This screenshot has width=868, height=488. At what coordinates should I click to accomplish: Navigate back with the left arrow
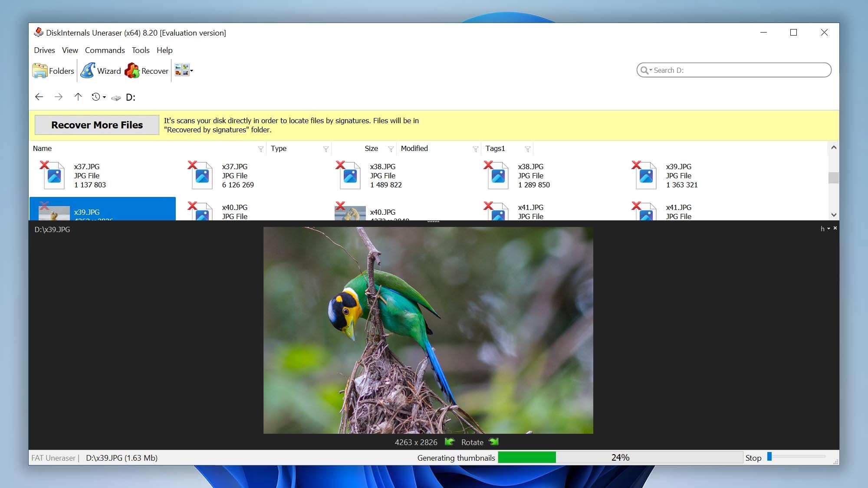click(39, 97)
